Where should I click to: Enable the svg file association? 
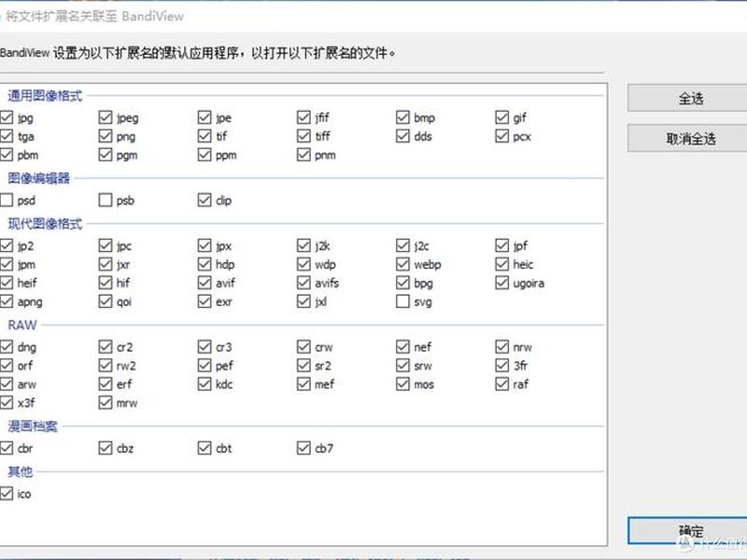[x=402, y=301]
